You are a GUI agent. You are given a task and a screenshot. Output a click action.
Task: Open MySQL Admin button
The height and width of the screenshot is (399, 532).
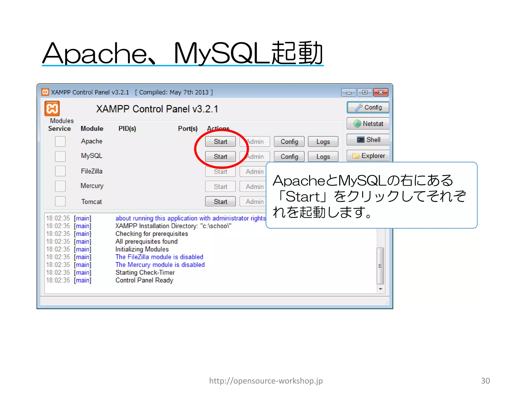(255, 157)
